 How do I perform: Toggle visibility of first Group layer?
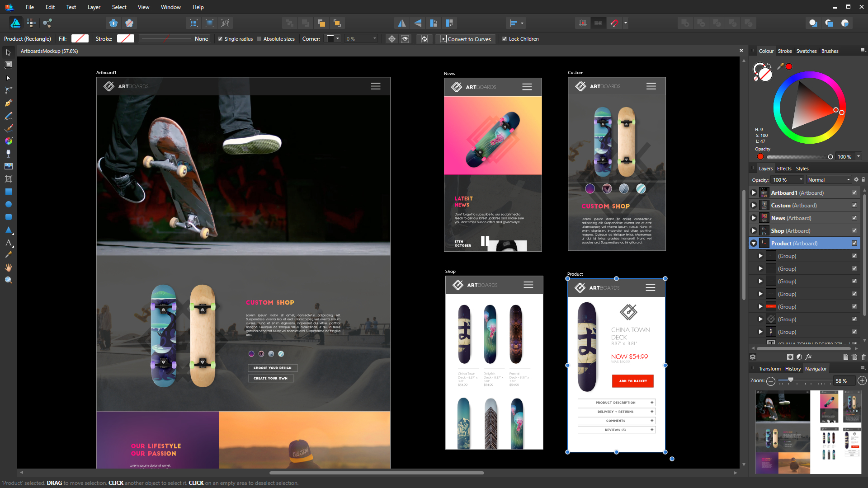pos(854,256)
